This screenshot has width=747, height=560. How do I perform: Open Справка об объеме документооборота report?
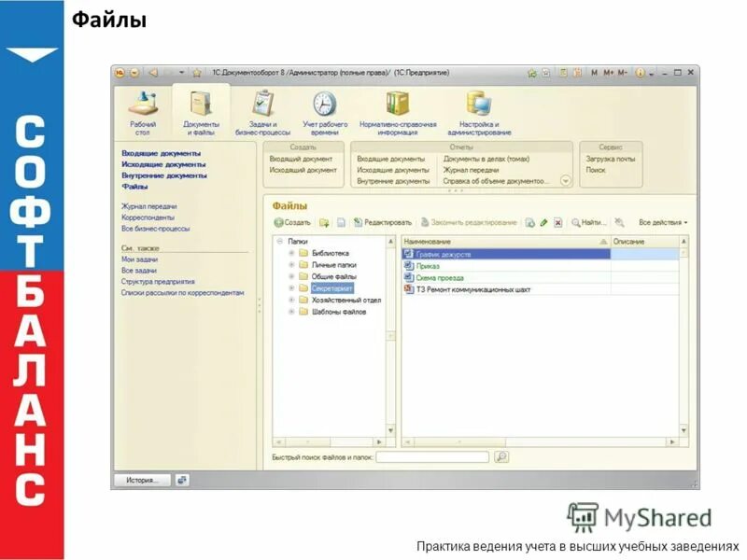click(496, 181)
